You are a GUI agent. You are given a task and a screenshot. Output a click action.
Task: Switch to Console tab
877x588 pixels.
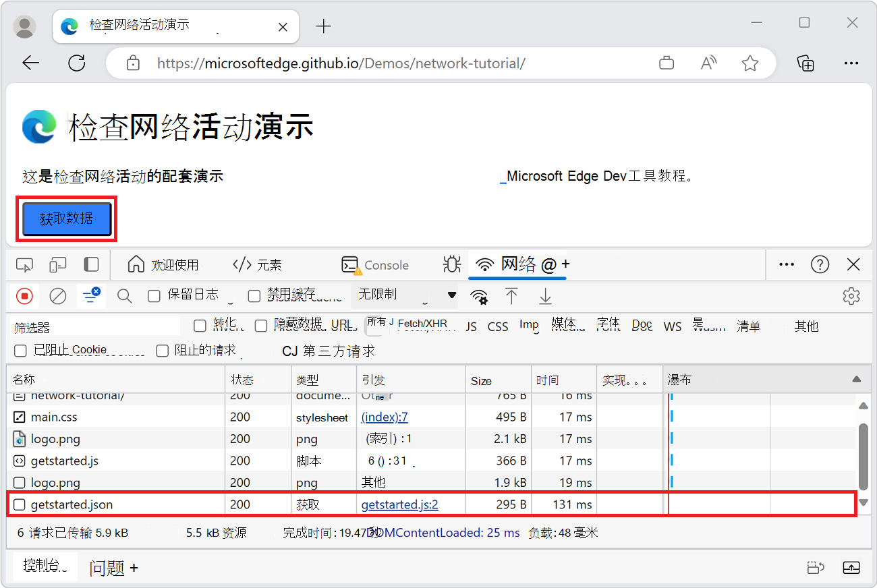[375, 264]
